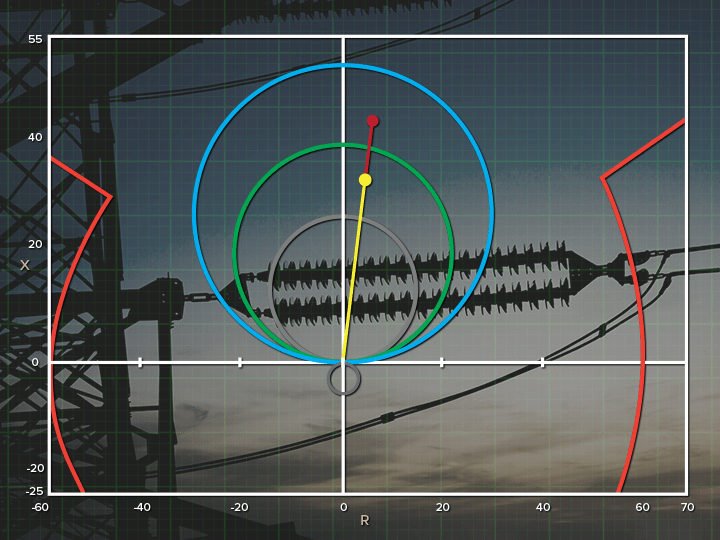
Task: Click the tick mark at R equals 40
Action: (x=543, y=362)
